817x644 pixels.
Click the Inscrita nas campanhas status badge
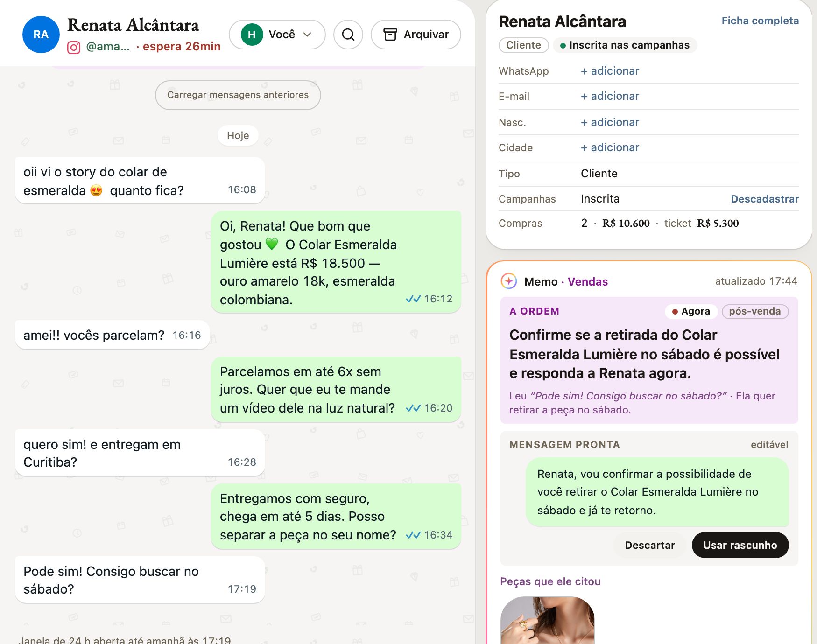click(625, 45)
